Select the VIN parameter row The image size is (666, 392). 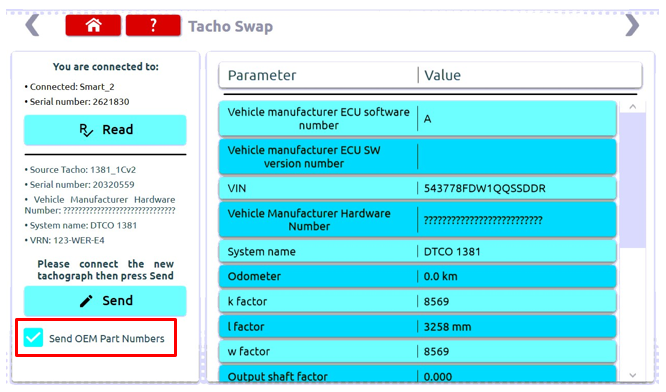tap(418, 188)
